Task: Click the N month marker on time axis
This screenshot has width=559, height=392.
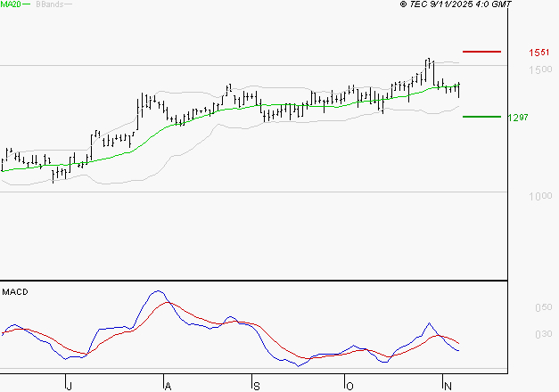Action: click(x=448, y=386)
